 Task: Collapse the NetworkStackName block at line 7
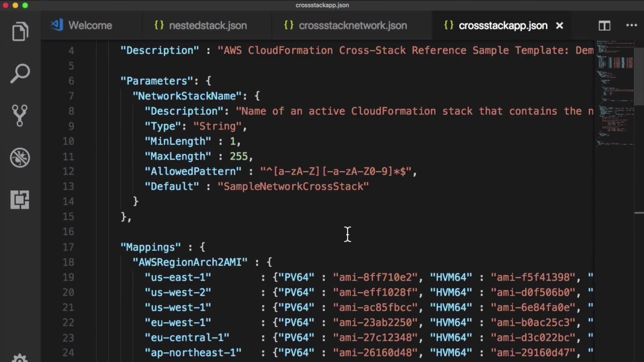tap(88, 96)
